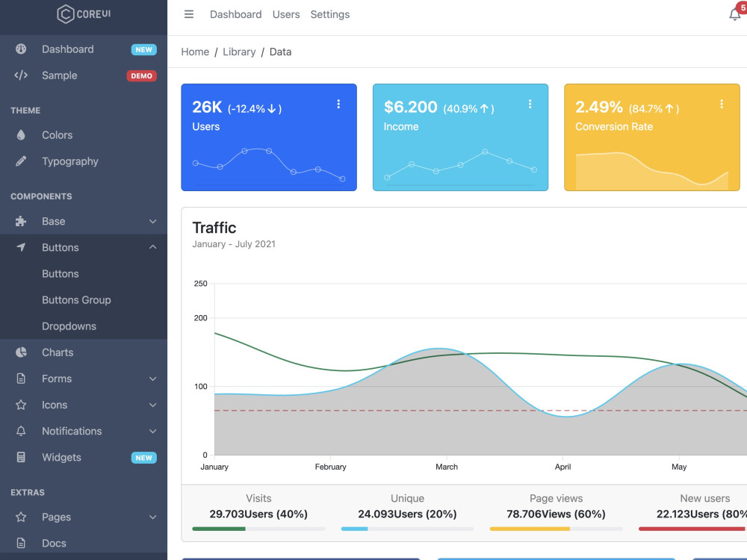Go to Typography theme page
This screenshot has height=560, width=747.
84,161
